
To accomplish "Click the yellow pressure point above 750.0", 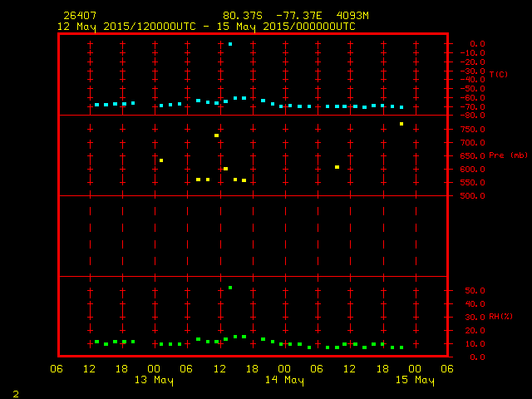I will click(x=401, y=124).
